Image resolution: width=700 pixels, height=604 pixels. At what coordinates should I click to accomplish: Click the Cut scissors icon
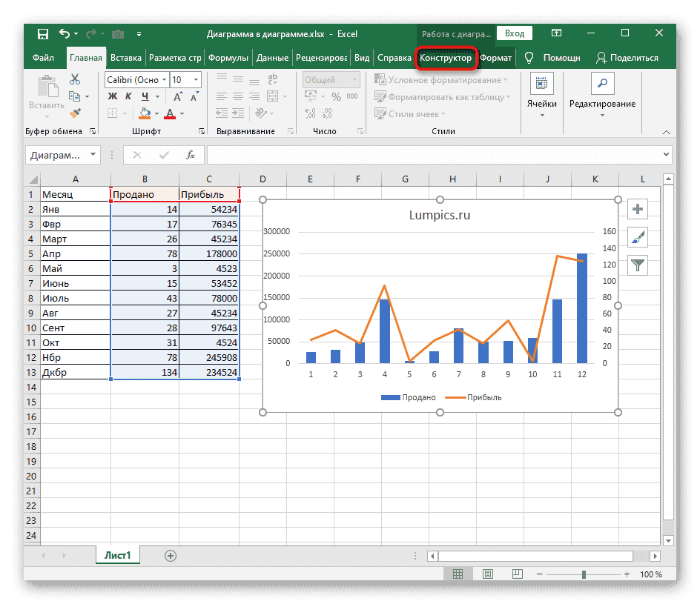coord(75,79)
